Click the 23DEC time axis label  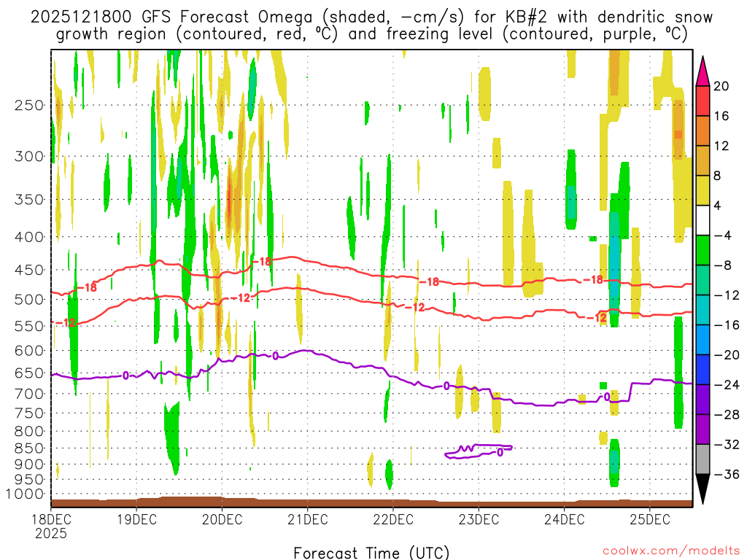coord(479,519)
